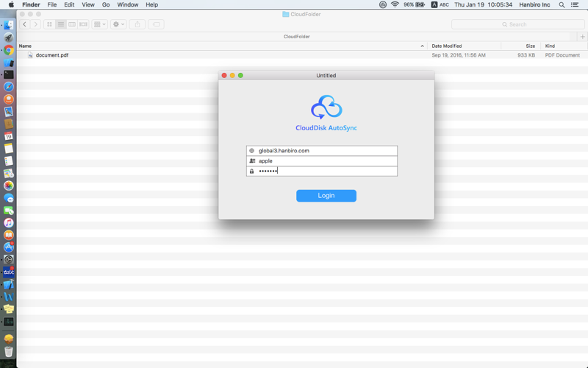The width and height of the screenshot is (588, 368).
Task: Open the Finder menu
Action: click(x=31, y=4)
